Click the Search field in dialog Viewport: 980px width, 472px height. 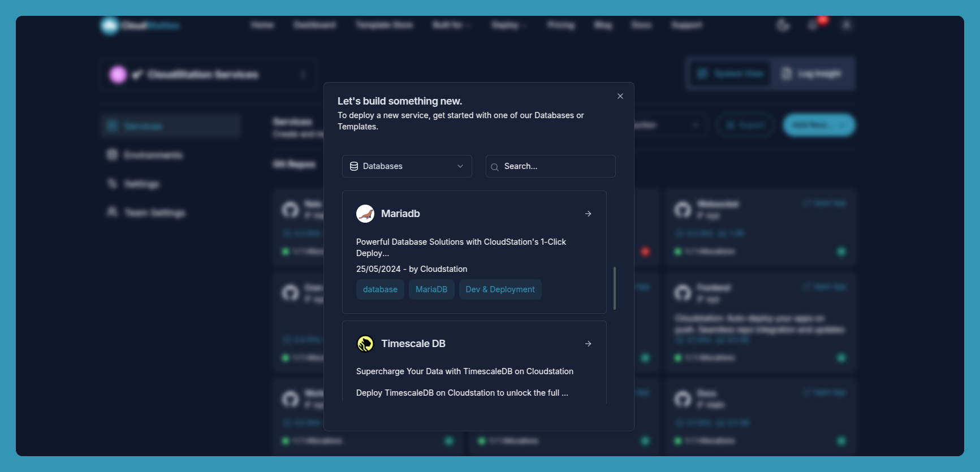tap(551, 166)
